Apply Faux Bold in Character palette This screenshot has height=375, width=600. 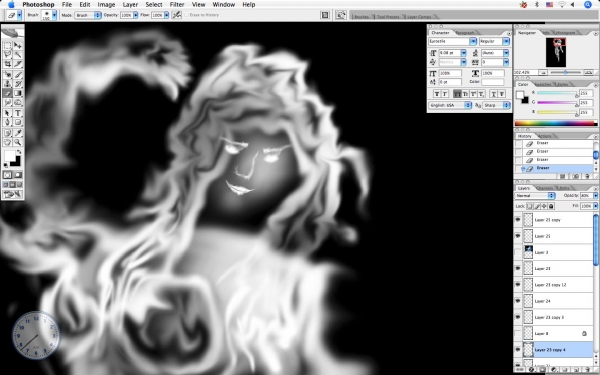(x=437, y=94)
